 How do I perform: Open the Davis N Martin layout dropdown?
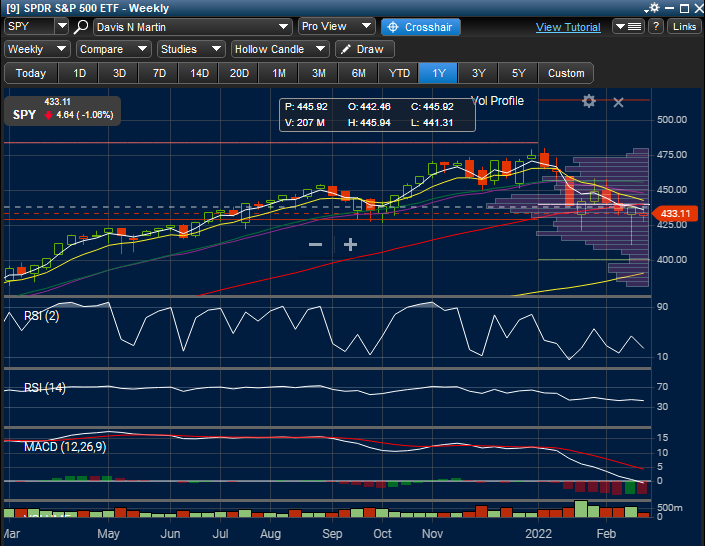pyautogui.click(x=193, y=27)
